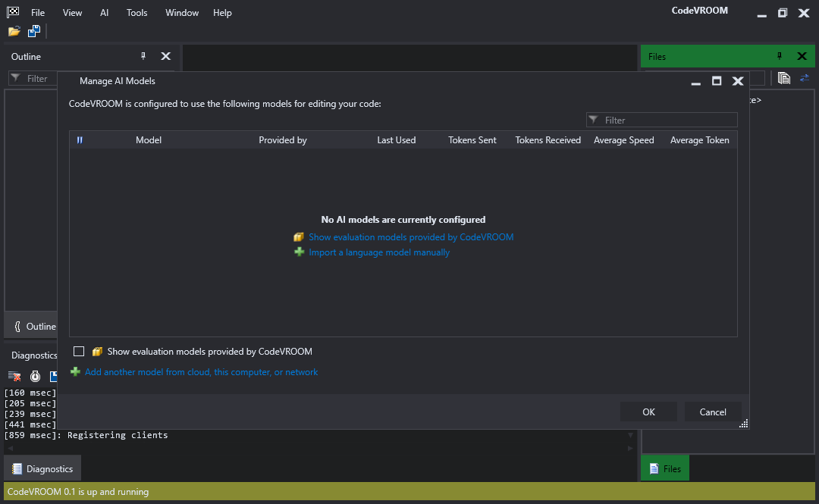Select the Files tab at bottom right

[665, 468]
